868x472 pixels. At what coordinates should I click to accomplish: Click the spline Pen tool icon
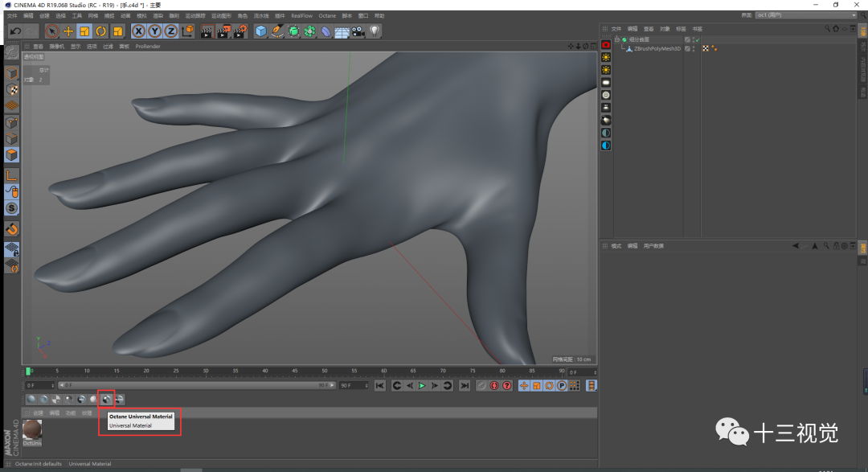coord(276,31)
